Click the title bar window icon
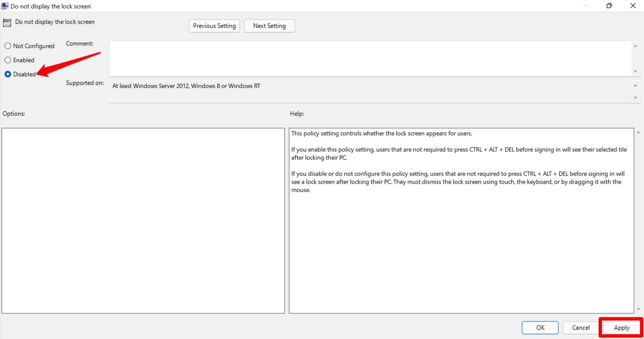 (5, 6)
